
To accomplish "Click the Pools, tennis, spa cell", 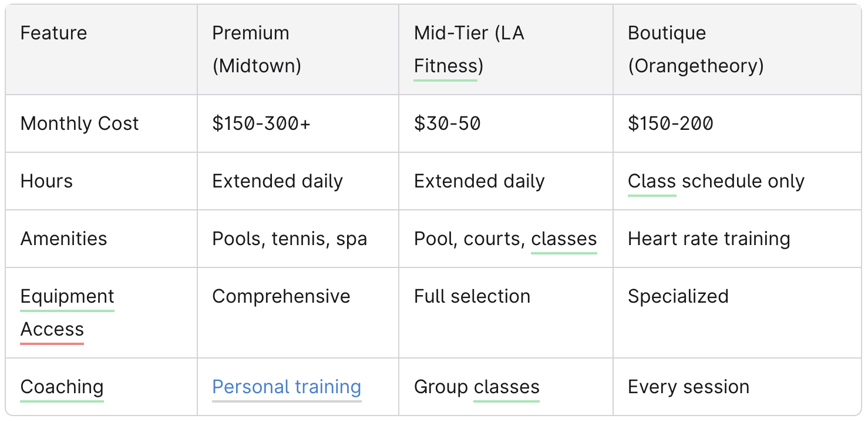I will 298,239.
